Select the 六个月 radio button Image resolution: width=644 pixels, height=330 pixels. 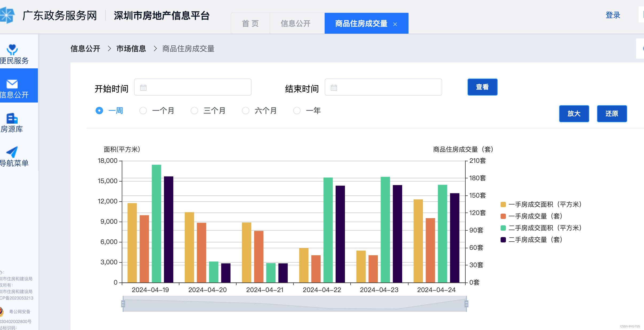pyautogui.click(x=246, y=111)
